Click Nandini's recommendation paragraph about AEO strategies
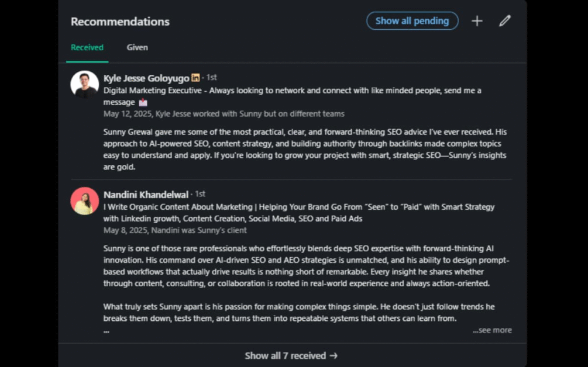 pyautogui.click(x=306, y=266)
